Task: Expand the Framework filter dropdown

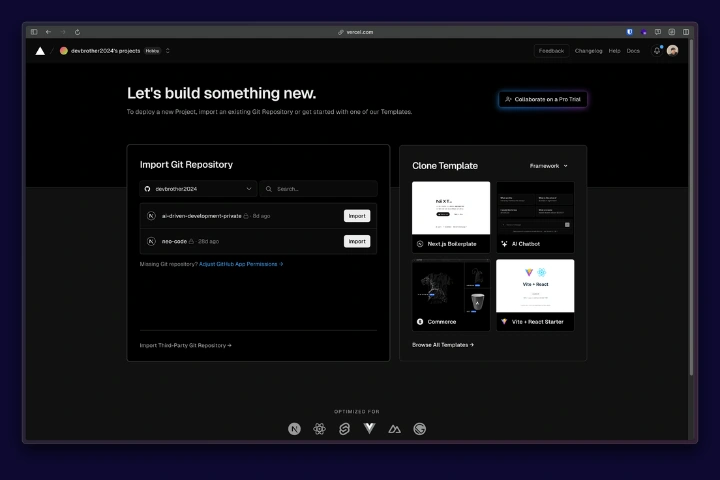Action: pyautogui.click(x=549, y=166)
